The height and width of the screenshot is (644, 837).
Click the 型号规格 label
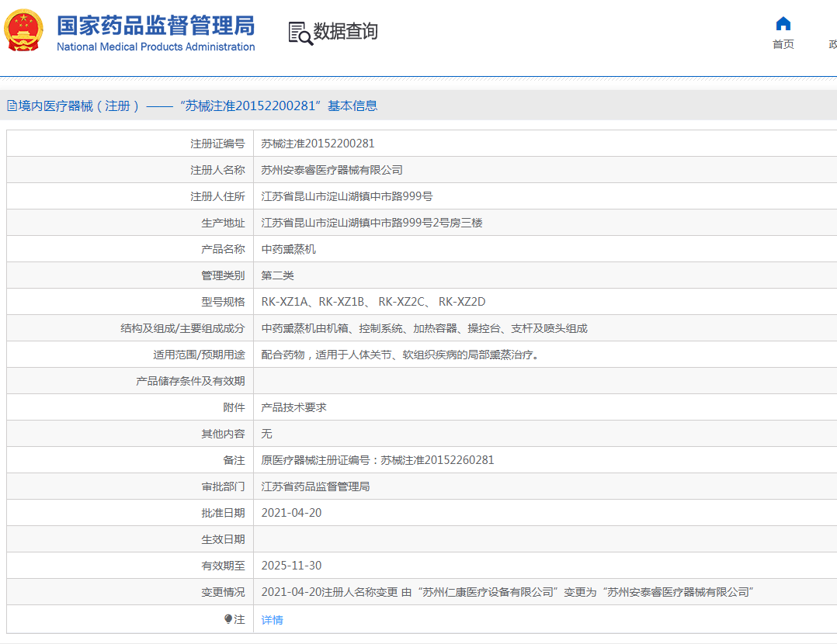point(223,302)
